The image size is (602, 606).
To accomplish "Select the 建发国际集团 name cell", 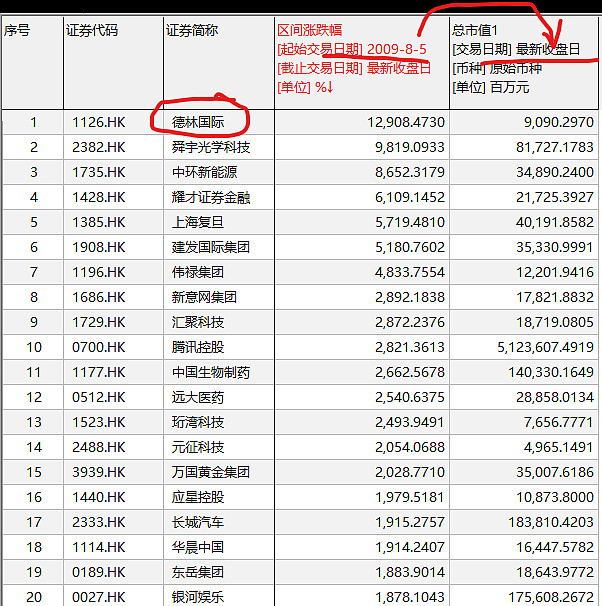I will (211, 247).
